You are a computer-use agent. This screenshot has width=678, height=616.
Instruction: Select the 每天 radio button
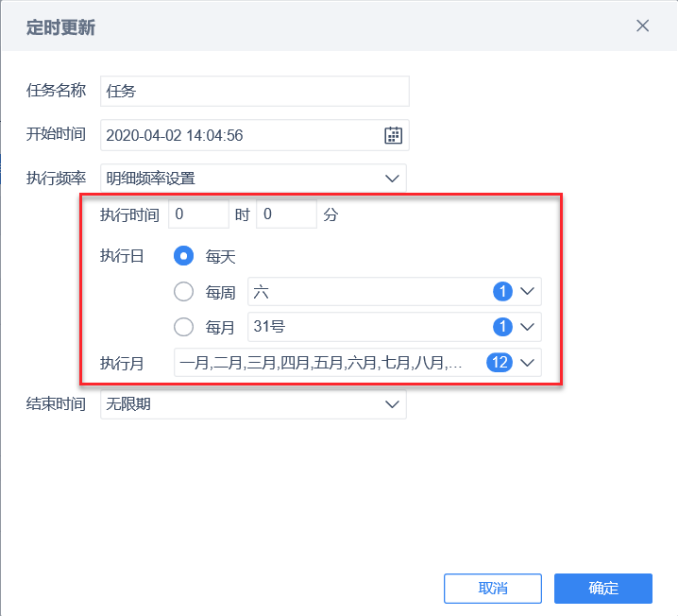click(x=185, y=256)
